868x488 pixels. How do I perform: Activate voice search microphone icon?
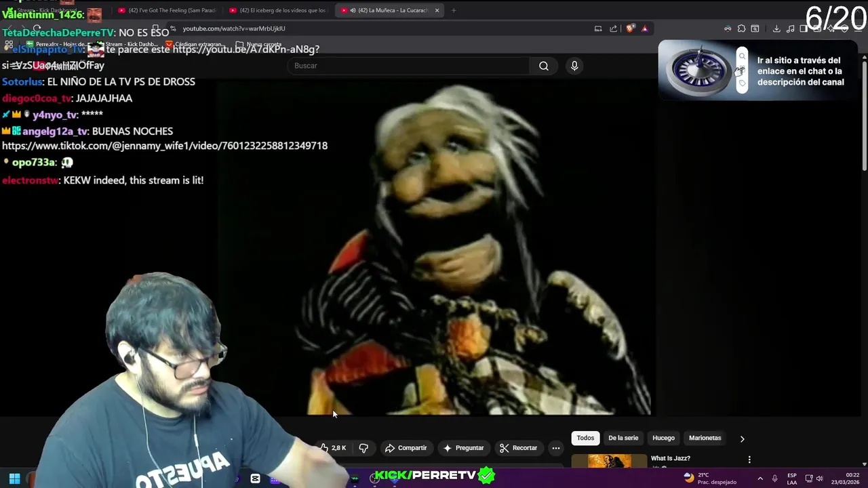pos(574,66)
